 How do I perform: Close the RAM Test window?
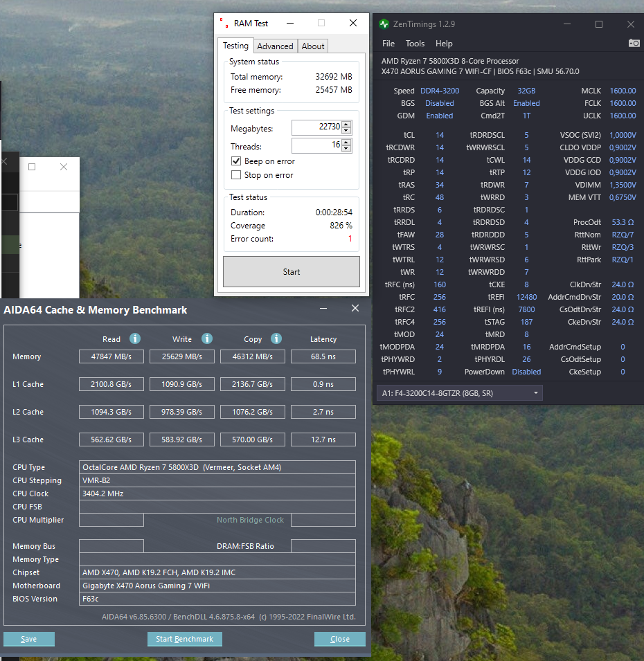(353, 23)
